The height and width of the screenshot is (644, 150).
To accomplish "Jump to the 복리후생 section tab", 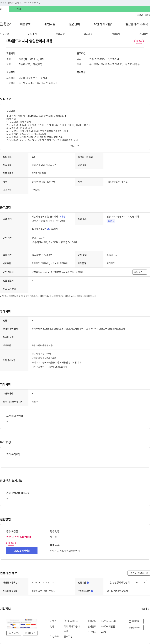I will [88, 34].
